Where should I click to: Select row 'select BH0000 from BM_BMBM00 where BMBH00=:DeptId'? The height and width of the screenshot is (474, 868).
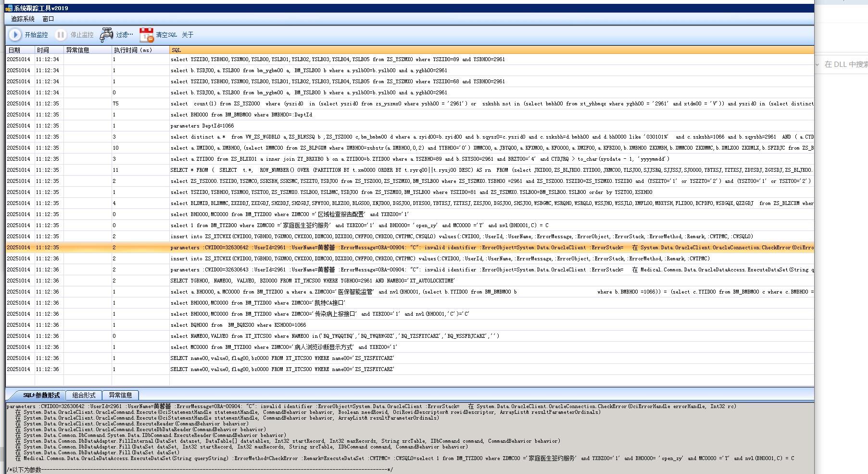point(410,115)
